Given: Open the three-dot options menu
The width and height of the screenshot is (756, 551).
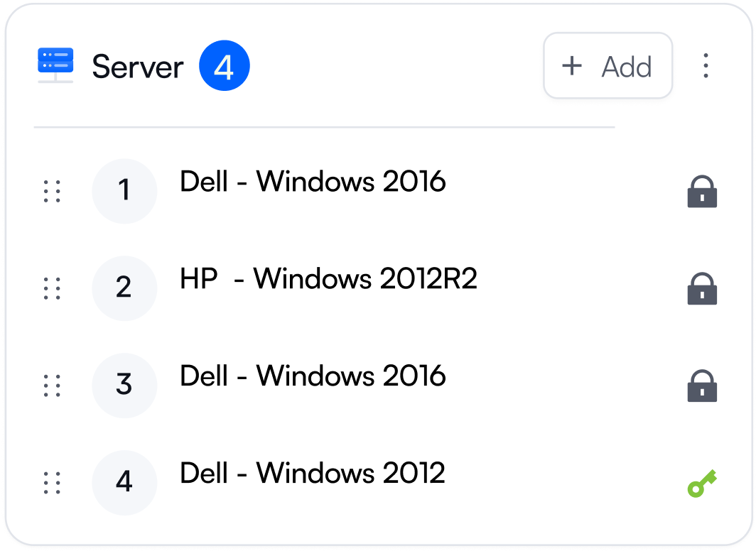Looking at the screenshot, I should coord(706,65).
